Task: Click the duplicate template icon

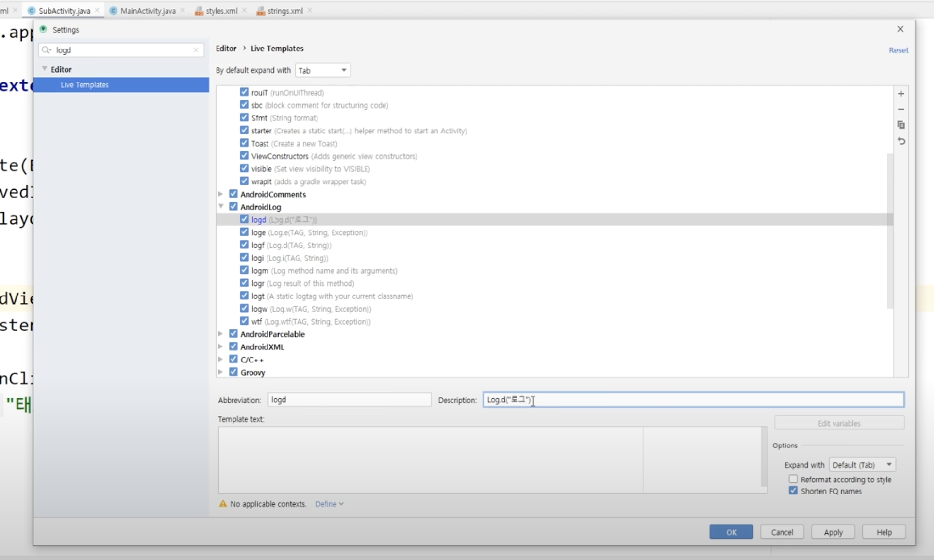Action: point(901,125)
